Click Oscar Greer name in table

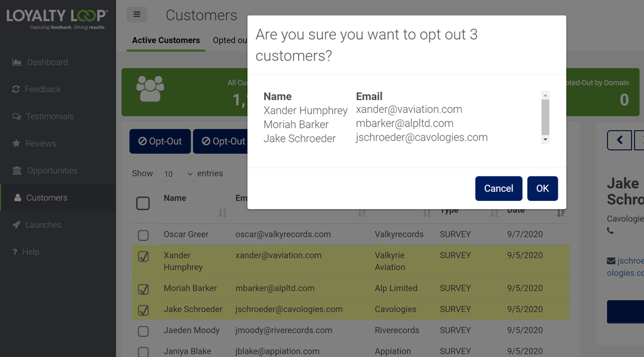186,234
